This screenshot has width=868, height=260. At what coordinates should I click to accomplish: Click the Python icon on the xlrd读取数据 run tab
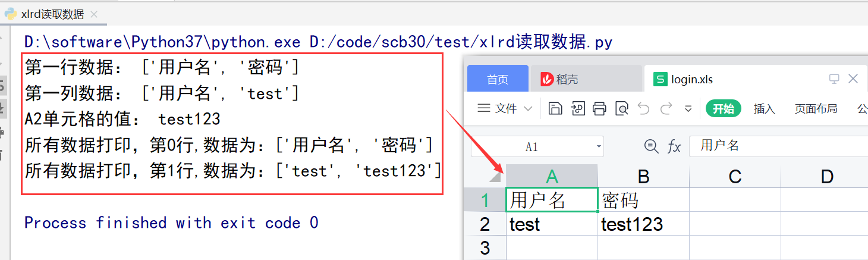pyautogui.click(x=10, y=14)
